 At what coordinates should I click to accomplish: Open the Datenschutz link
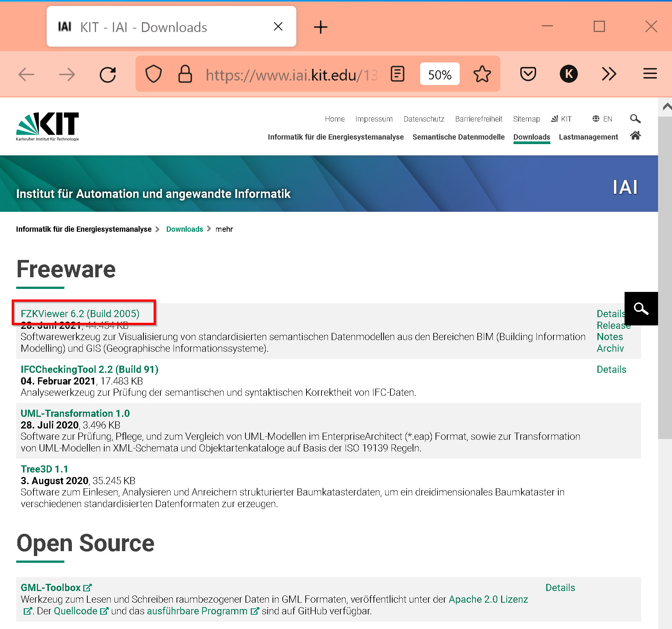tap(424, 119)
